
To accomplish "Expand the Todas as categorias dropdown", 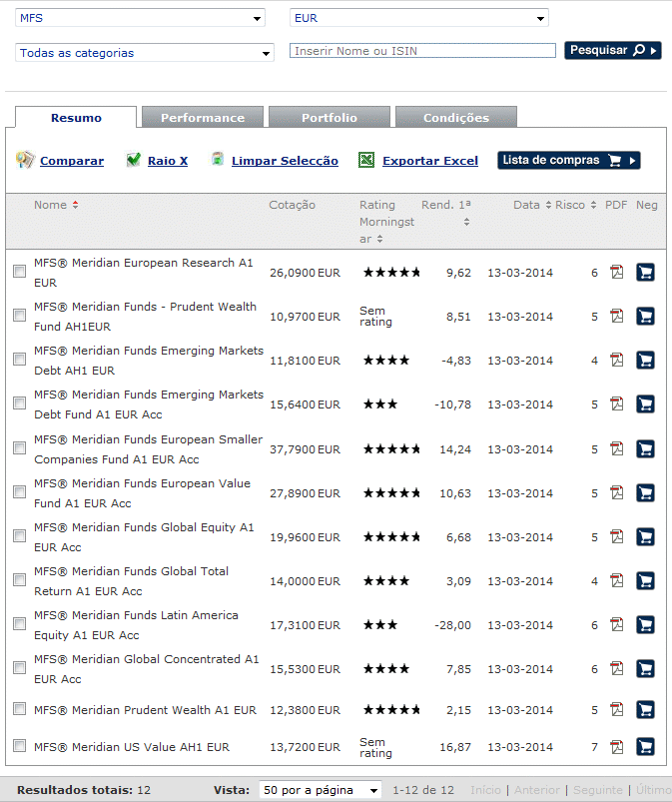I will 145,53.
